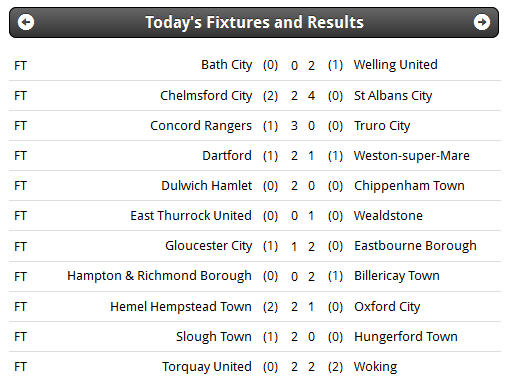Select Chelmsford City team name
The image size is (505, 385).
point(206,96)
